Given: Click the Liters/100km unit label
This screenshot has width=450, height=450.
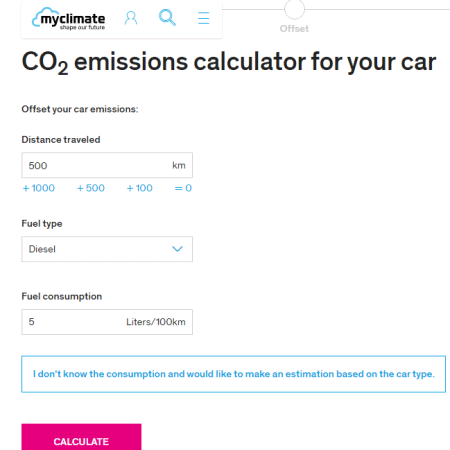Looking at the screenshot, I should pyautogui.click(x=156, y=322).
